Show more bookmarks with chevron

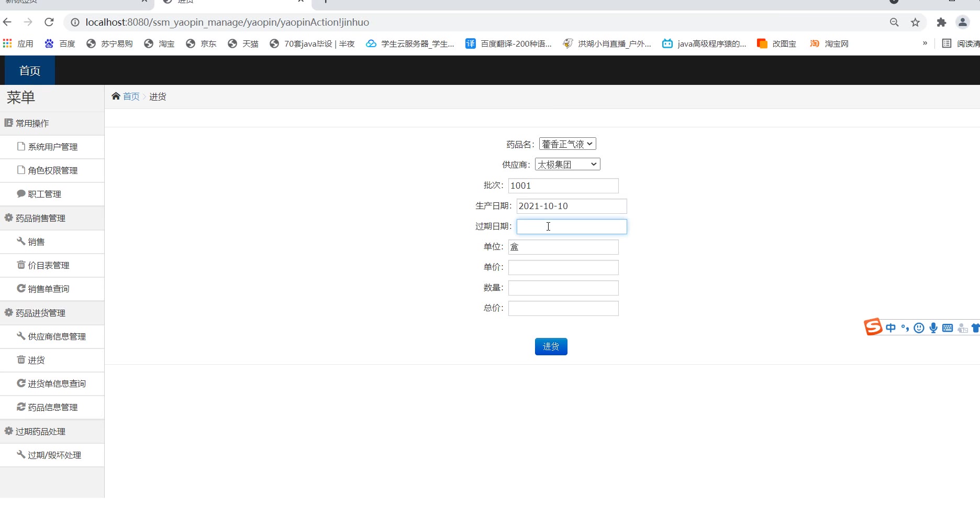(925, 43)
